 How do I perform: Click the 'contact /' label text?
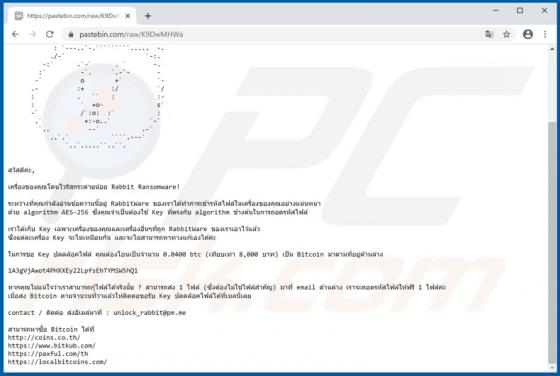25,312
